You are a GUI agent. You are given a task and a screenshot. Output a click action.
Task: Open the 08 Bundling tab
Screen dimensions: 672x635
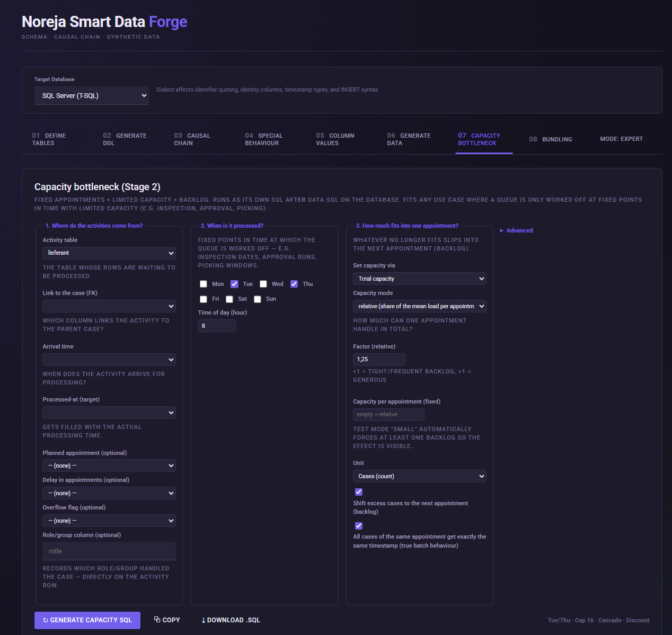pos(551,139)
